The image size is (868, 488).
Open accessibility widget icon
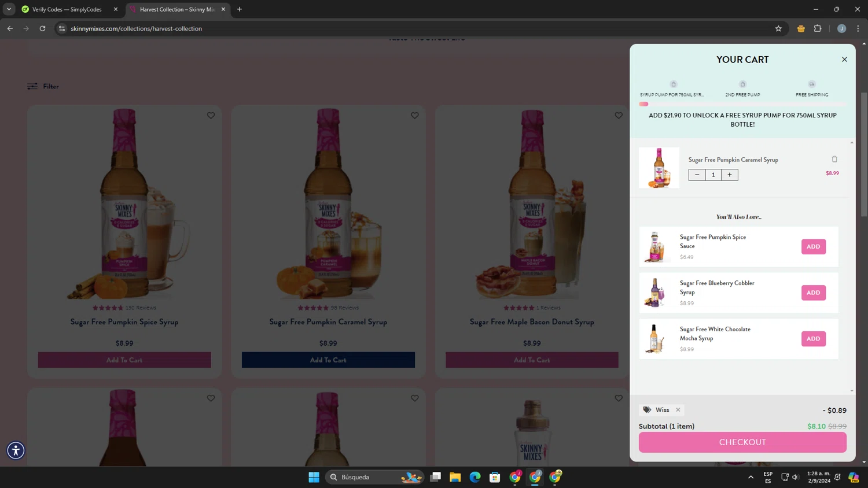(16, 450)
